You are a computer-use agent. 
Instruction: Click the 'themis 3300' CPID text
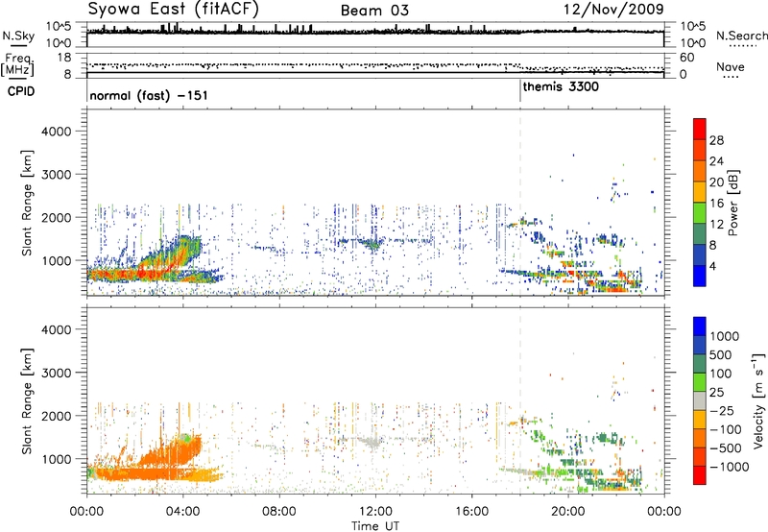click(561, 87)
